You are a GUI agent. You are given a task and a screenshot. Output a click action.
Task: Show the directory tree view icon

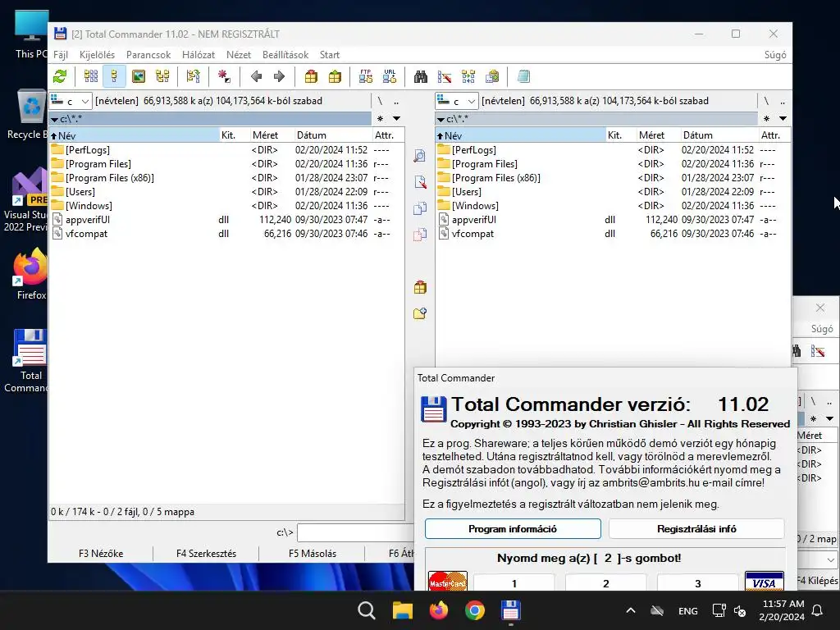point(163,76)
